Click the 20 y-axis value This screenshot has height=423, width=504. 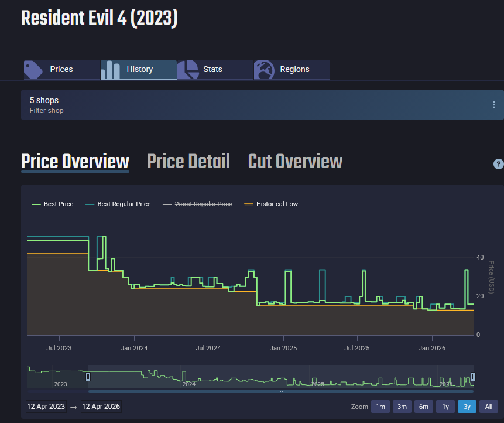[x=480, y=296]
